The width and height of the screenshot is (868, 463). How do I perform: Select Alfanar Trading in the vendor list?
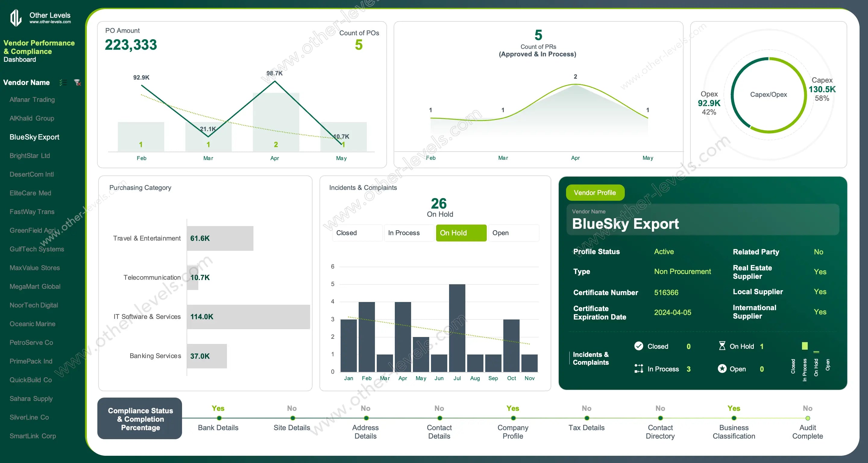pos(32,99)
